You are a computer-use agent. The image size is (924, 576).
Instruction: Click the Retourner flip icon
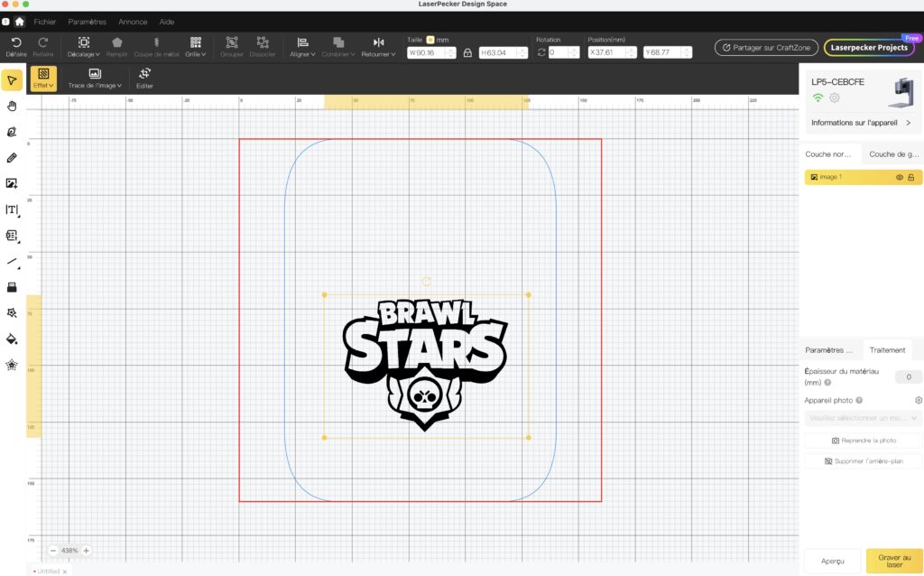(x=378, y=42)
